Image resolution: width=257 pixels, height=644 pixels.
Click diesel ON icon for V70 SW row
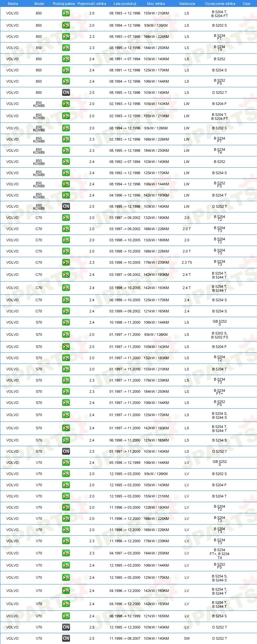tap(66, 638)
